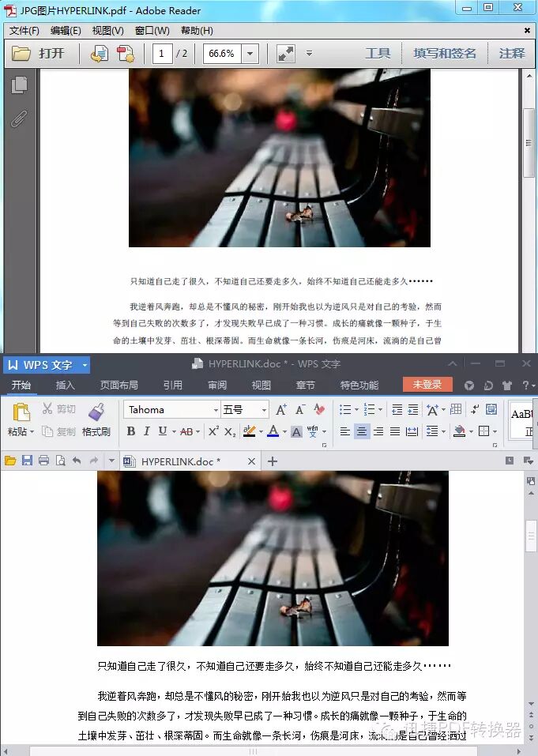Open the 帮助(H) menu in Adobe Reader
This screenshot has width=538, height=756.
[x=197, y=30]
